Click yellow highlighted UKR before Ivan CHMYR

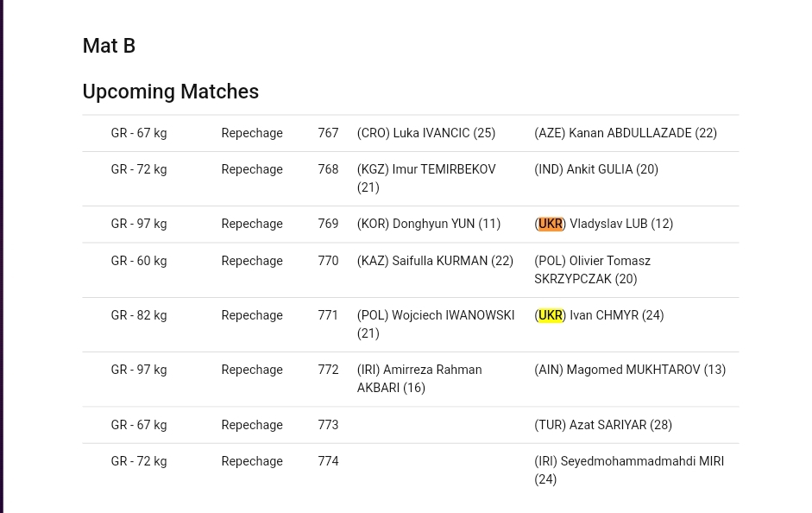point(550,315)
